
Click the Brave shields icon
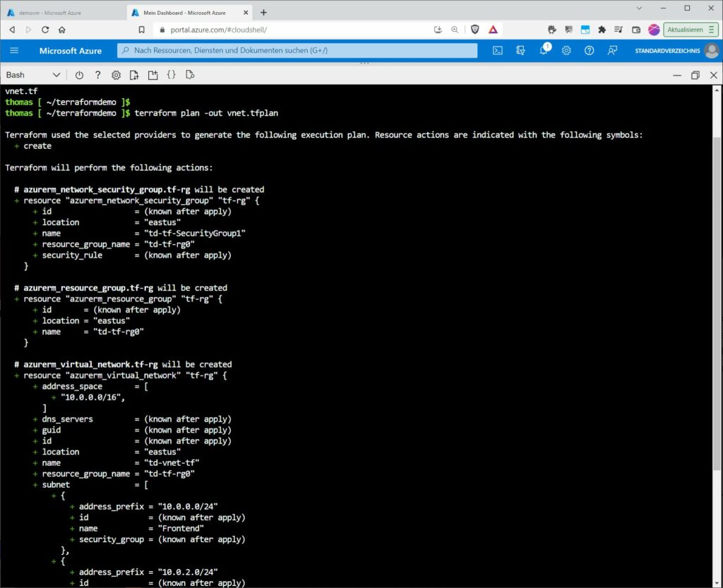click(475, 30)
